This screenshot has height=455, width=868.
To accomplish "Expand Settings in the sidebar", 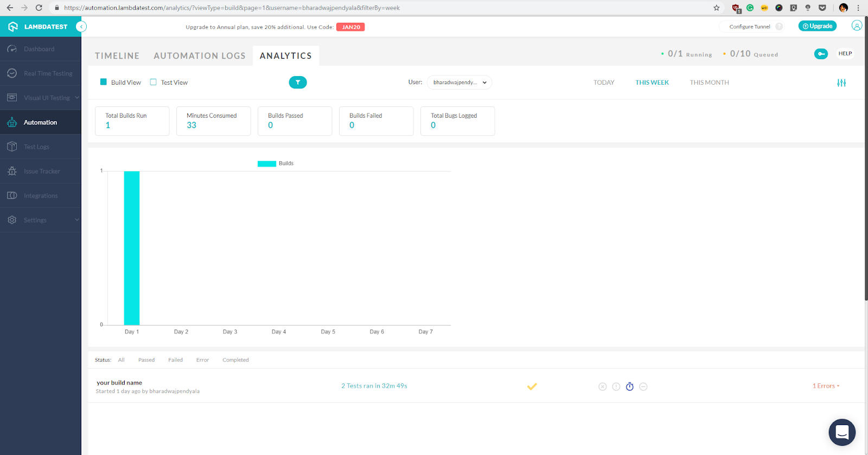I will [x=41, y=220].
